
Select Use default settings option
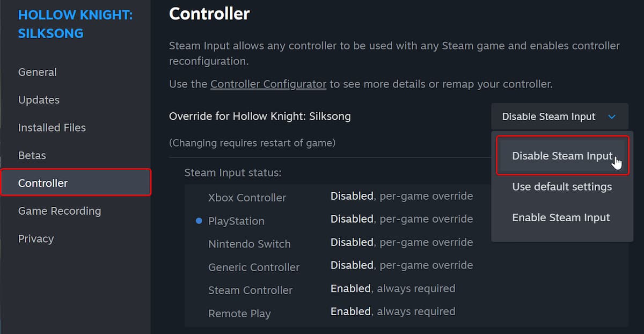562,187
